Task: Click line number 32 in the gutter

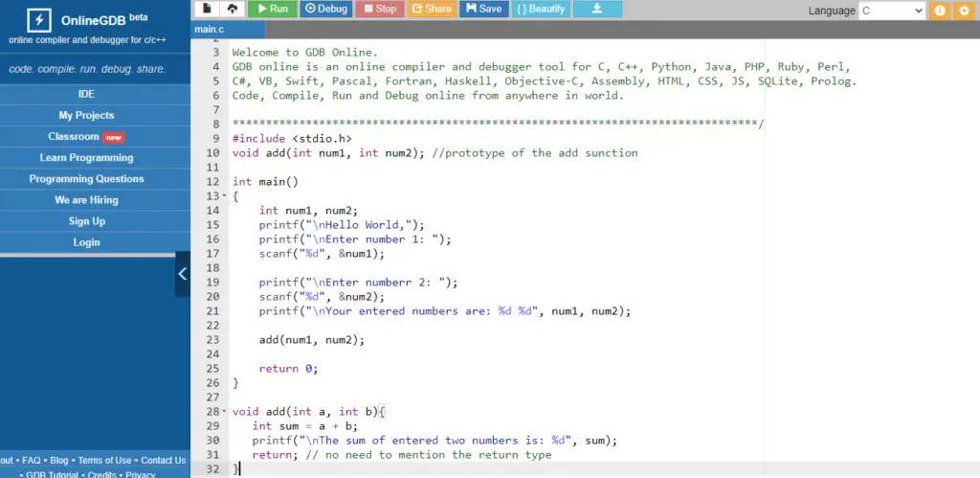Action: click(212, 469)
